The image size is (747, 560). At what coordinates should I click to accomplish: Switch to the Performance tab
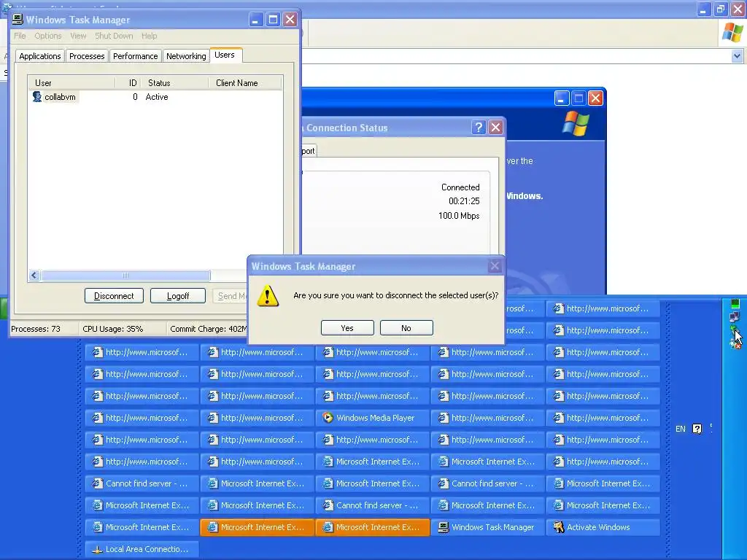point(135,56)
